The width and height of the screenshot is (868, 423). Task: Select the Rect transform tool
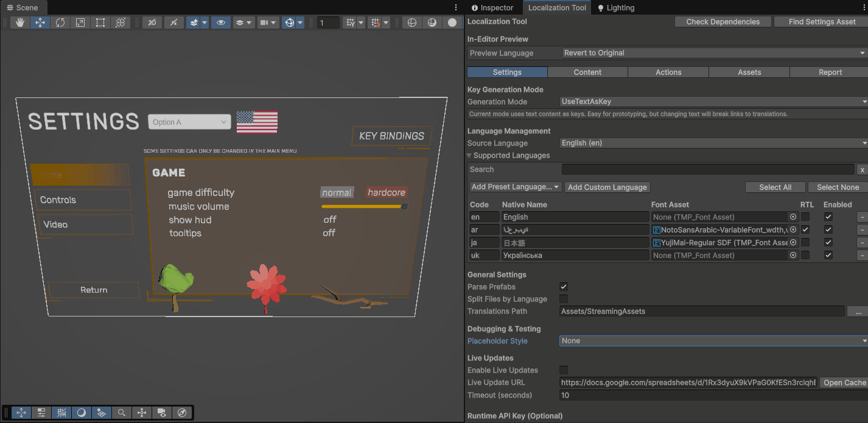click(100, 22)
